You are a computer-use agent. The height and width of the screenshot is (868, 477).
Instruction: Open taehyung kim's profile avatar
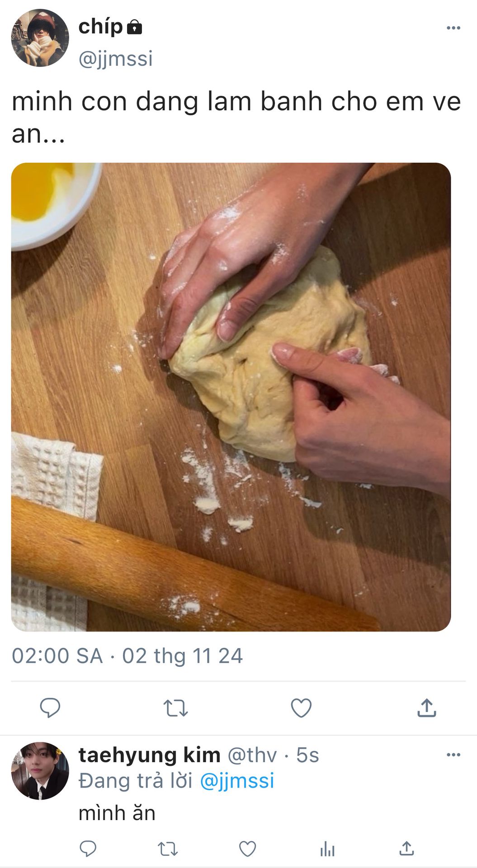[40, 771]
